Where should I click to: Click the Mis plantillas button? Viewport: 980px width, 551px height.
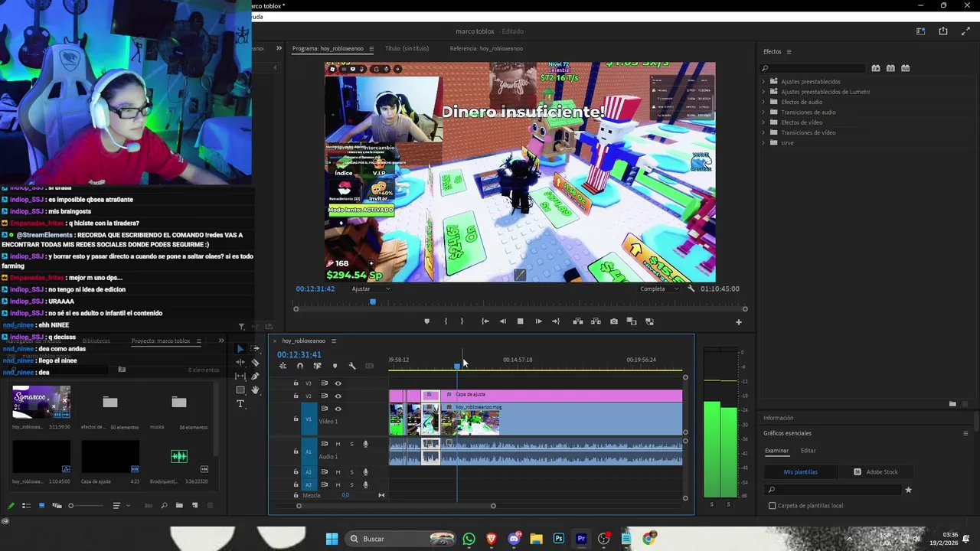pos(801,472)
